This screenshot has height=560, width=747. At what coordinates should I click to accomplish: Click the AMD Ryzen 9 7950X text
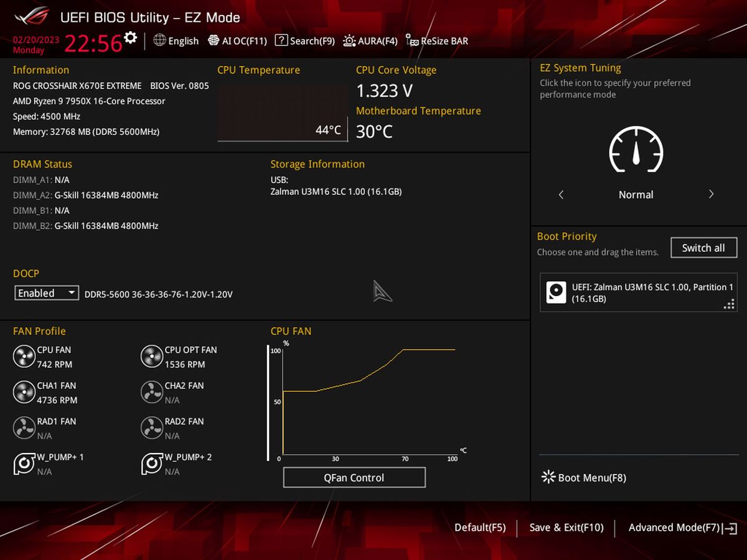point(89,101)
